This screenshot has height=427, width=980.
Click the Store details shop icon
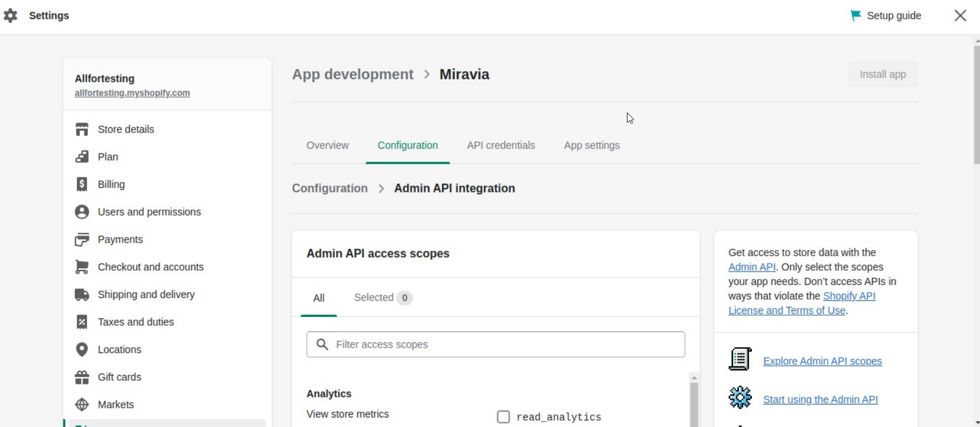[82, 129]
